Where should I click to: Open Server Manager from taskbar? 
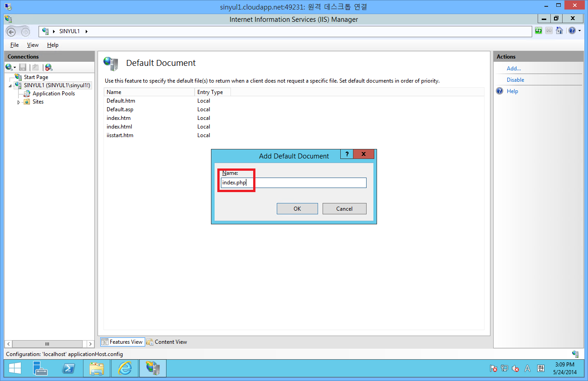click(x=41, y=368)
